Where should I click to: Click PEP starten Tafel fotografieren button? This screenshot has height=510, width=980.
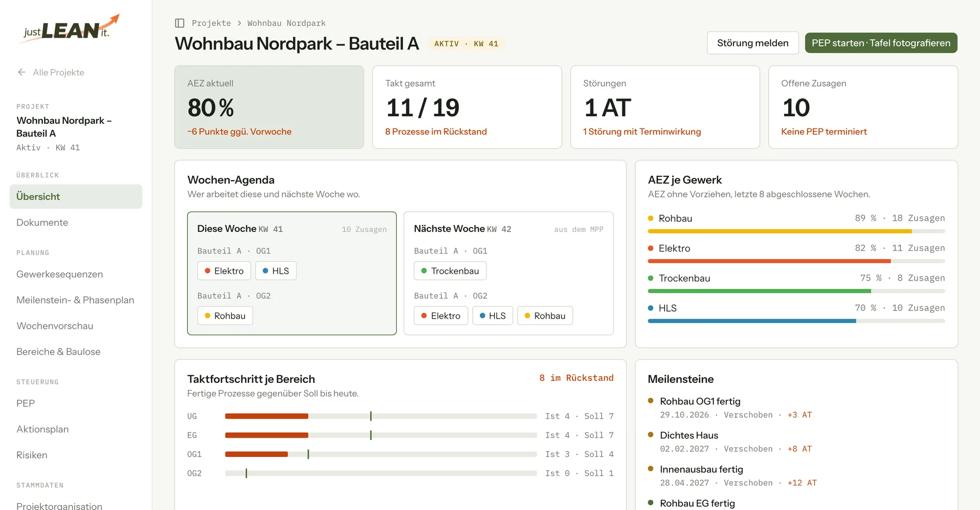[881, 43]
